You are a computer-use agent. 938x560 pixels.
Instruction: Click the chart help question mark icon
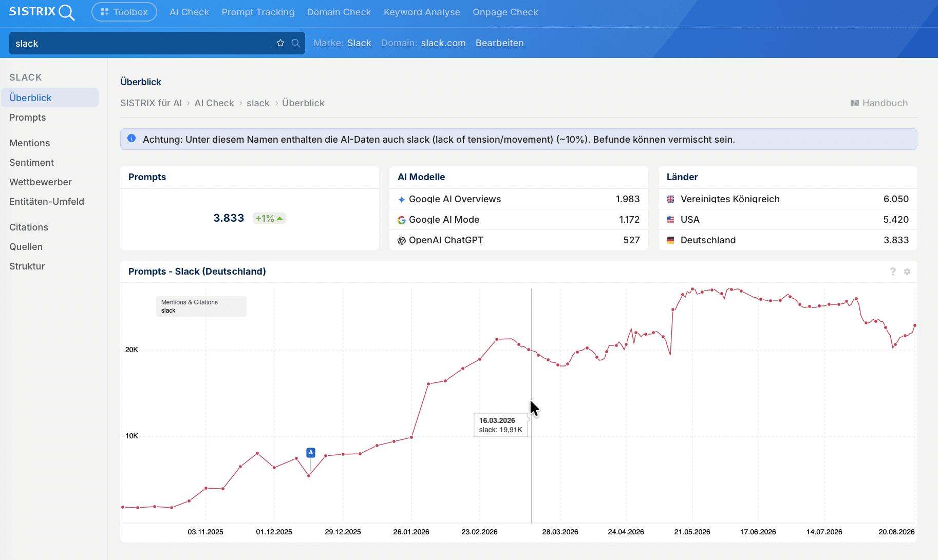coord(893,272)
